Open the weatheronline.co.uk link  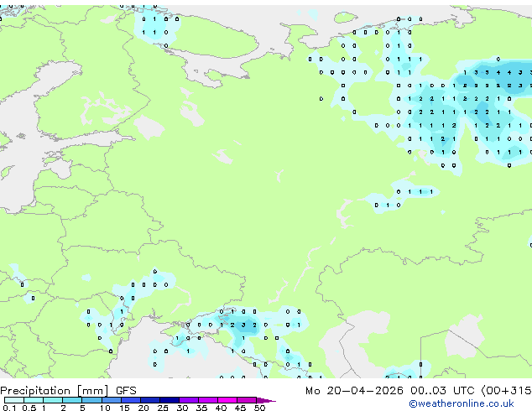tap(462, 403)
